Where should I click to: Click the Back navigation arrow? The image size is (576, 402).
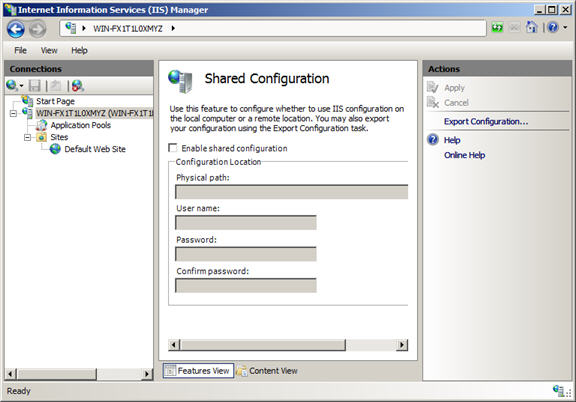pyautogui.click(x=16, y=29)
